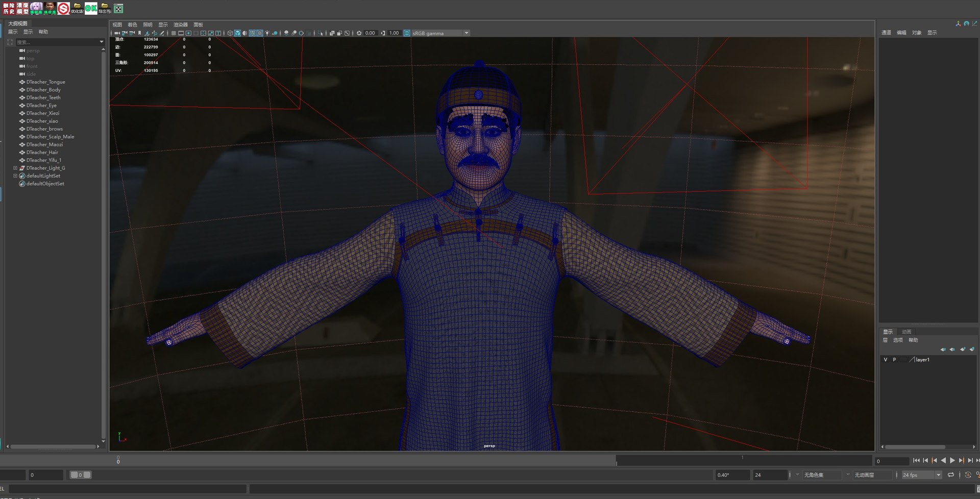Viewport: 980px width, 499px height.
Task: Click the play forward button
Action: pos(952,460)
